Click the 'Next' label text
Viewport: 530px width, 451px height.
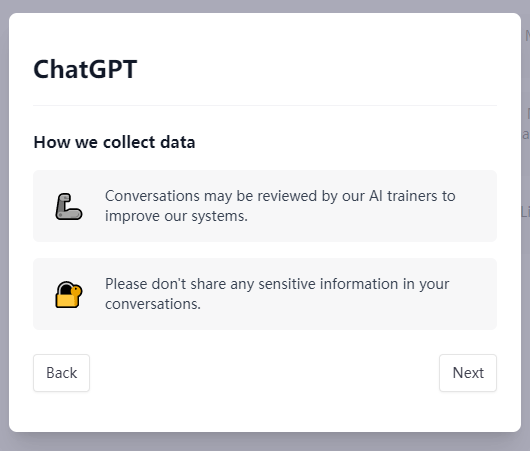(468, 373)
